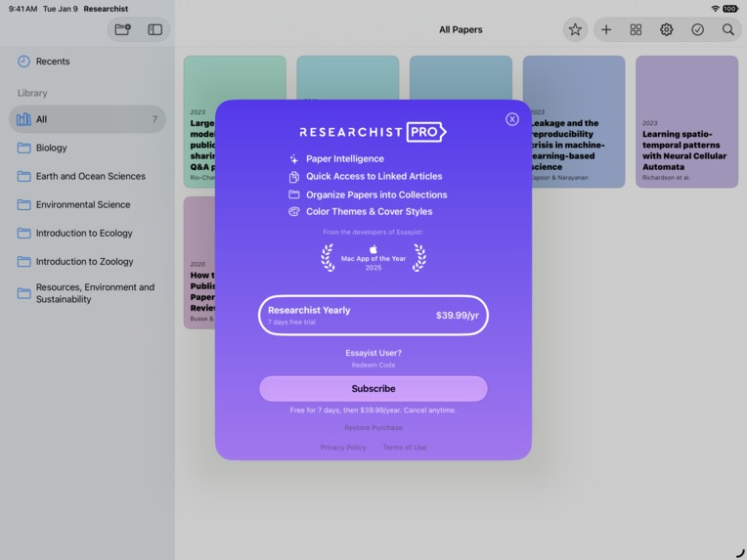The width and height of the screenshot is (747, 560).
Task: Open the Privacy Policy link
Action: point(343,448)
